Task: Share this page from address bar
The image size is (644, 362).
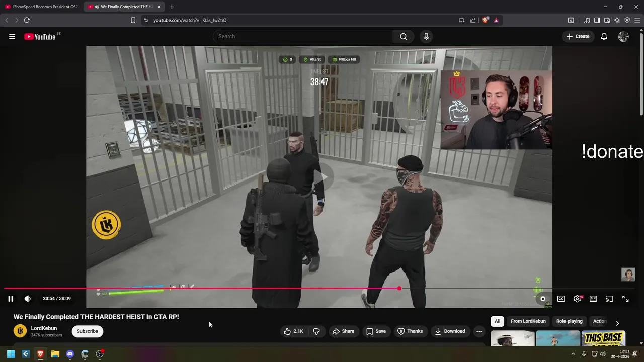Action: pos(473,20)
